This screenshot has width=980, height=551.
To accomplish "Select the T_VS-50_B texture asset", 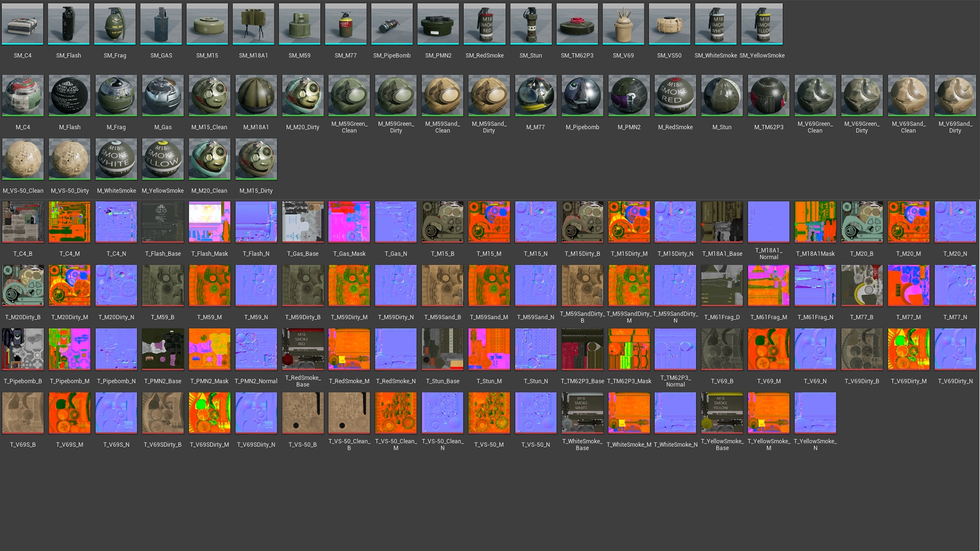I will click(x=303, y=413).
